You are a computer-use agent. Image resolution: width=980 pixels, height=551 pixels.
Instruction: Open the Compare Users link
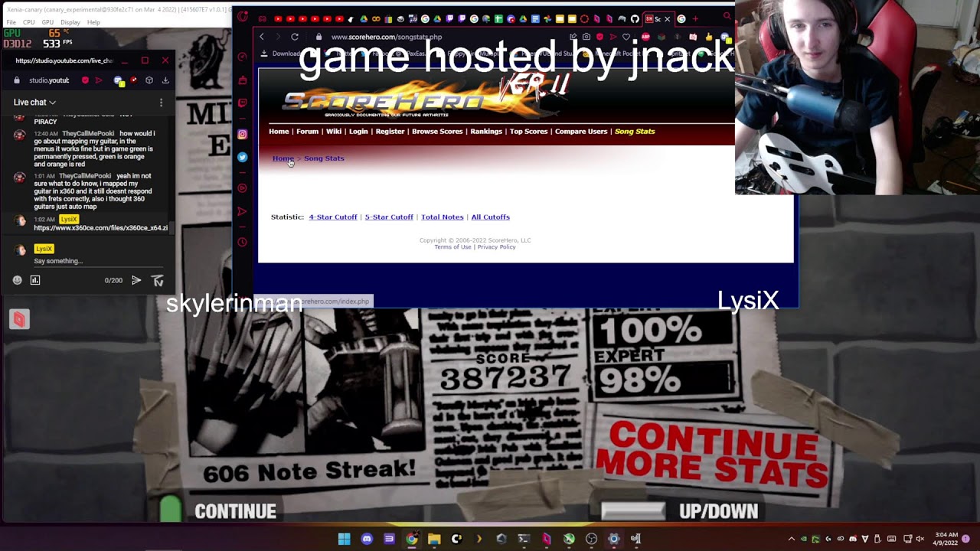tap(581, 132)
